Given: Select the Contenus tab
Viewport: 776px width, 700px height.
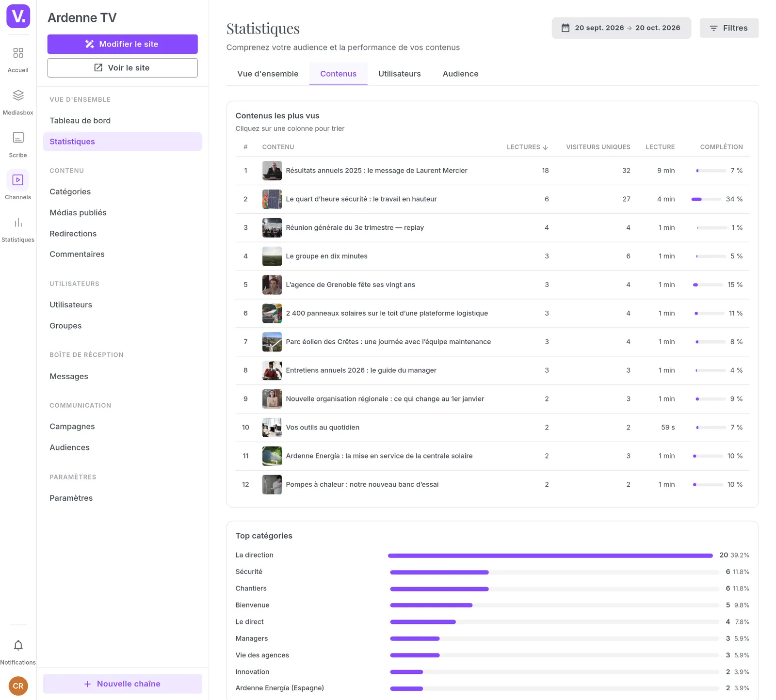Looking at the screenshot, I should 338,74.
